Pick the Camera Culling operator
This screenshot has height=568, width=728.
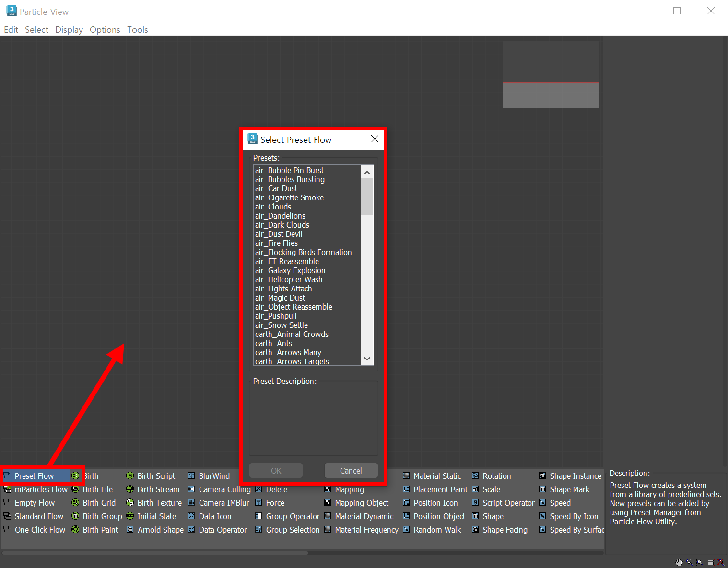pyautogui.click(x=220, y=489)
